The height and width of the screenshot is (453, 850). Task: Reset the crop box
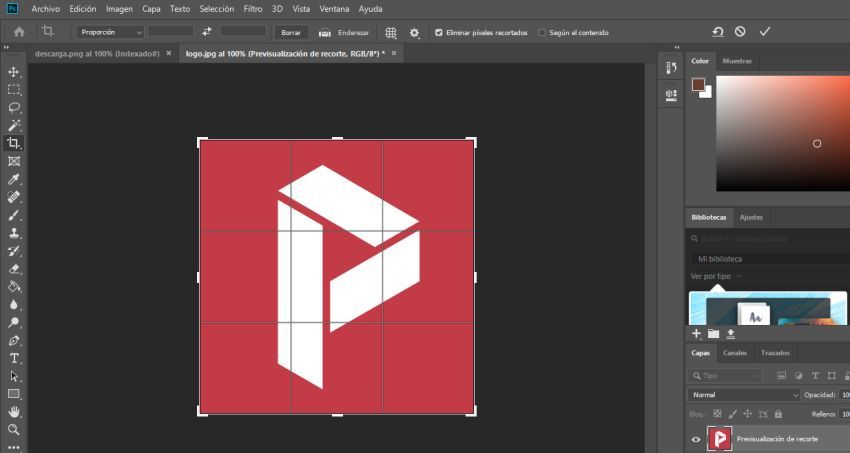coord(718,32)
